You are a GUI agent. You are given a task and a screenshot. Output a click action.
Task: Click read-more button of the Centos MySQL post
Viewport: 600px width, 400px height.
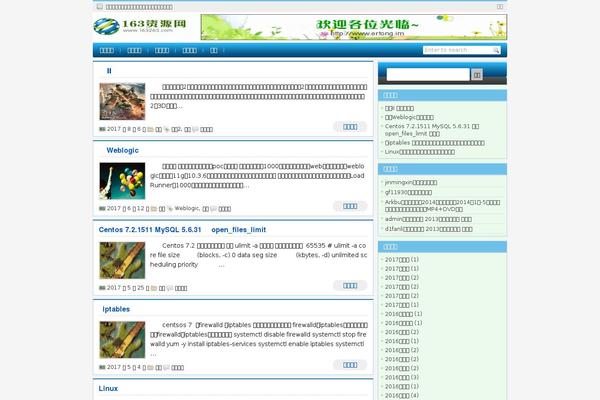[x=350, y=286]
